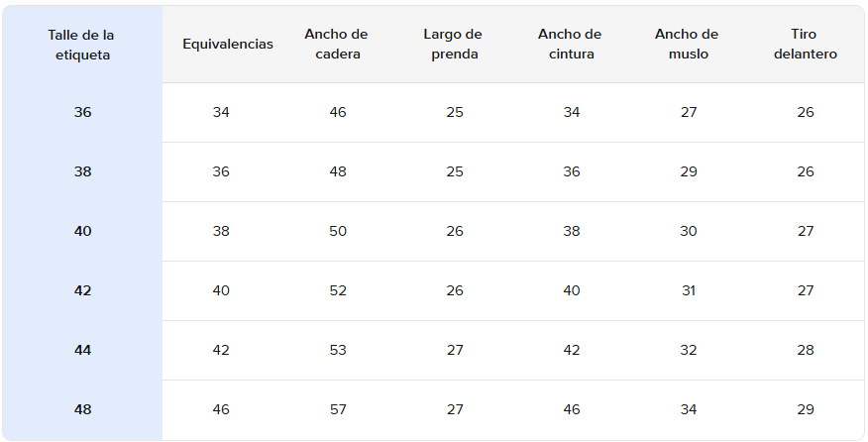Click the size 48 label in first column
868x442 pixels.
click(x=82, y=409)
